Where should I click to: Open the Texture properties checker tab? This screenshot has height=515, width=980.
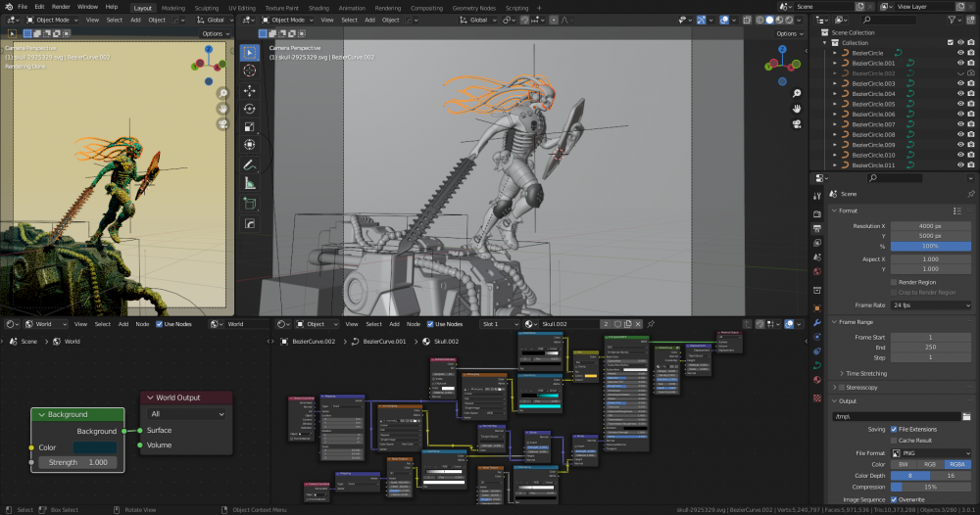tap(817, 398)
